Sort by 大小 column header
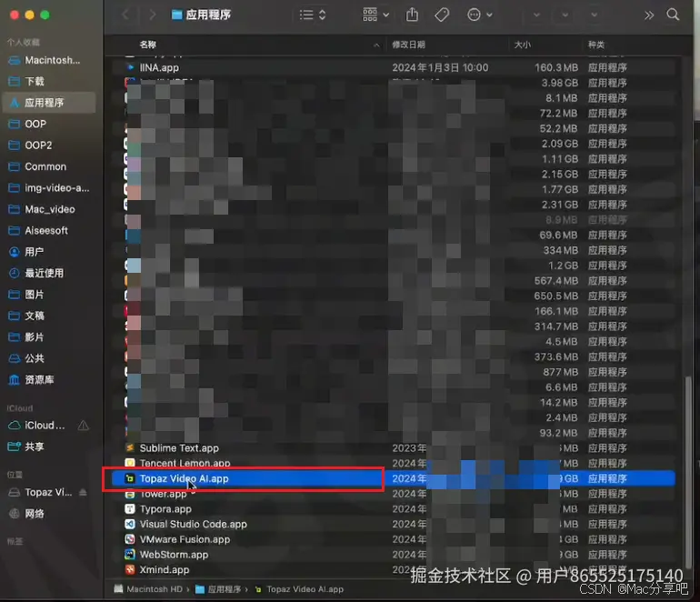 (523, 45)
